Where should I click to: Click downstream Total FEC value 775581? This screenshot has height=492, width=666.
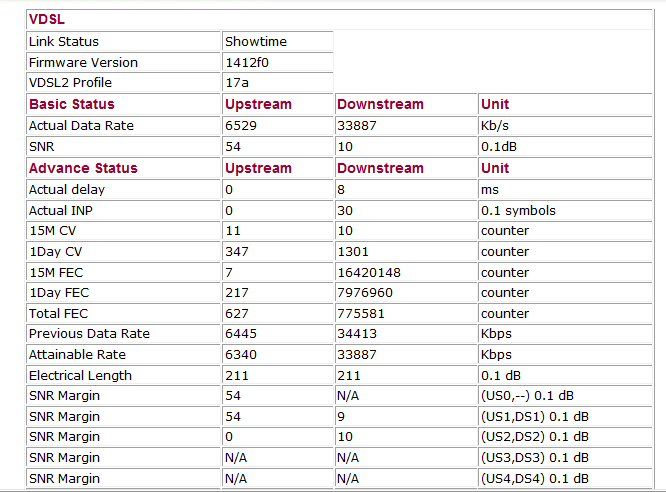tap(361, 314)
